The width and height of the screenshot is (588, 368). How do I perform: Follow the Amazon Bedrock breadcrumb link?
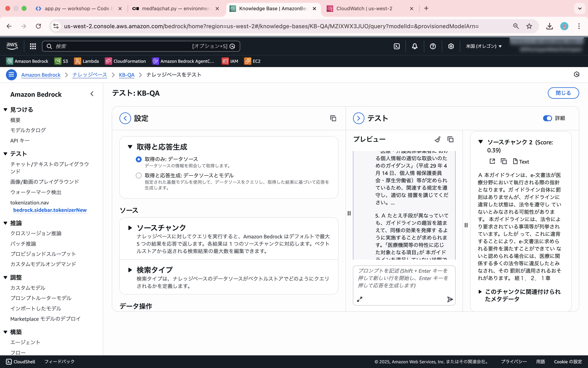[41, 75]
